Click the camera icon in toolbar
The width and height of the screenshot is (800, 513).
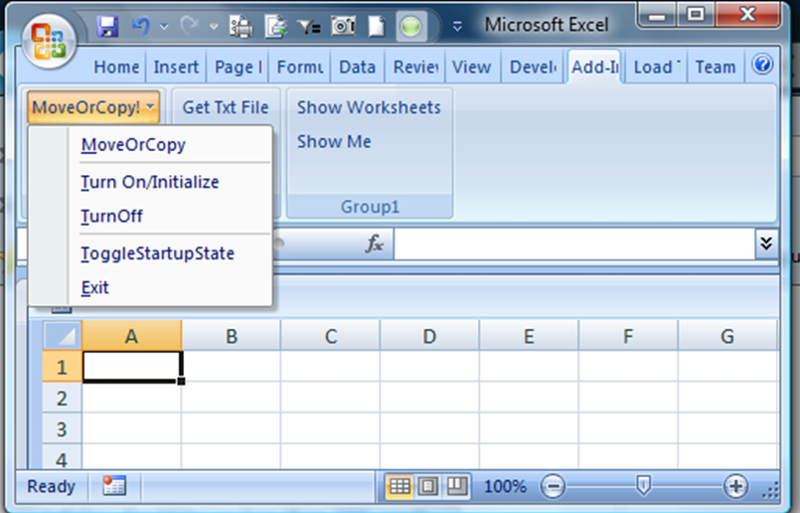[x=343, y=26]
